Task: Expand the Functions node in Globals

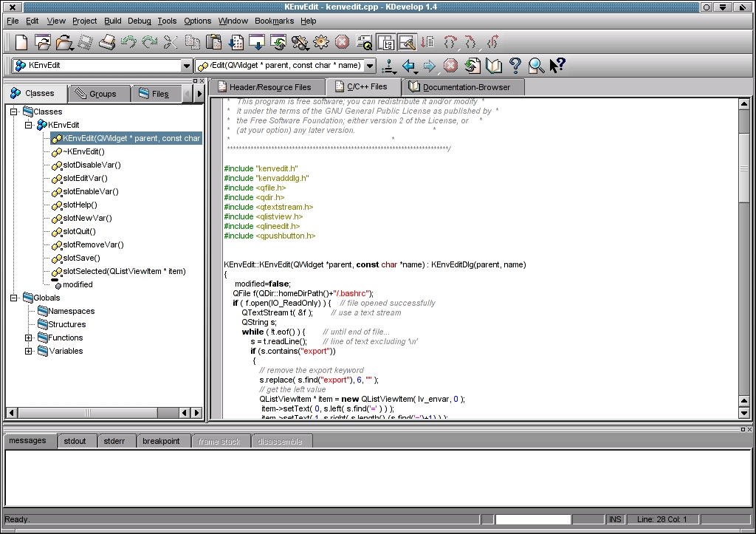Action: pyautogui.click(x=29, y=338)
